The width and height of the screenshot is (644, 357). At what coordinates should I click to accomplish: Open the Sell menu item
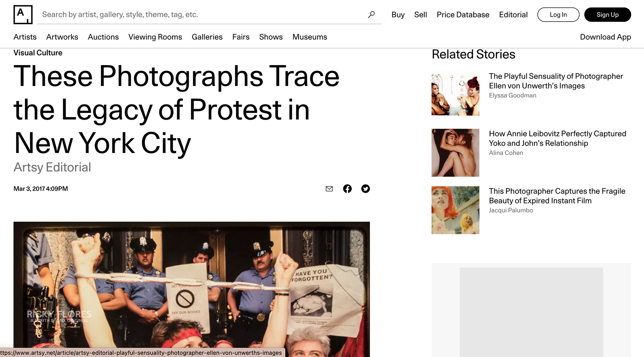(421, 15)
